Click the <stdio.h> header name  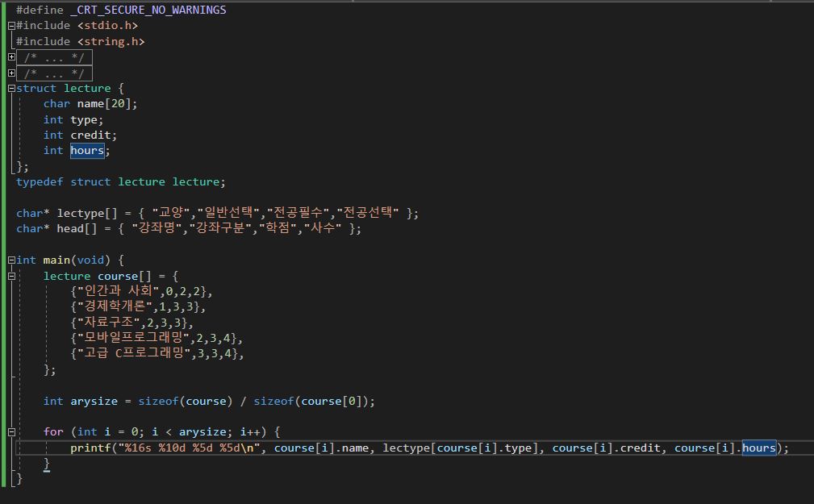point(107,26)
